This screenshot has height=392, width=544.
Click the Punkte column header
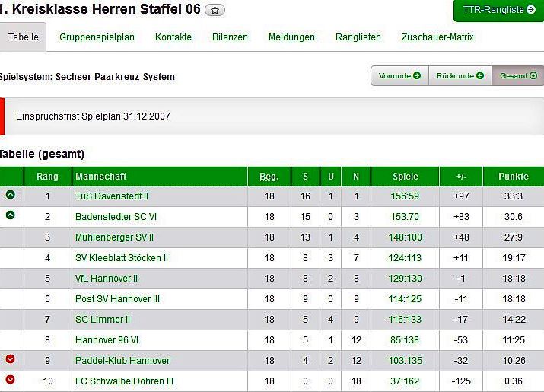(513, 177)
